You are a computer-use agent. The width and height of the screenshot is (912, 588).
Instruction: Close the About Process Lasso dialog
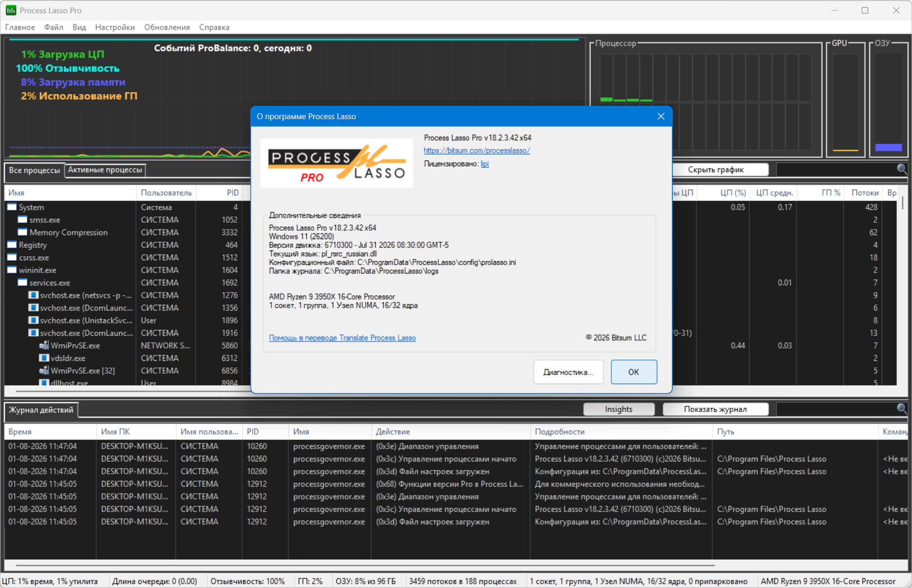tap(661, 116)
